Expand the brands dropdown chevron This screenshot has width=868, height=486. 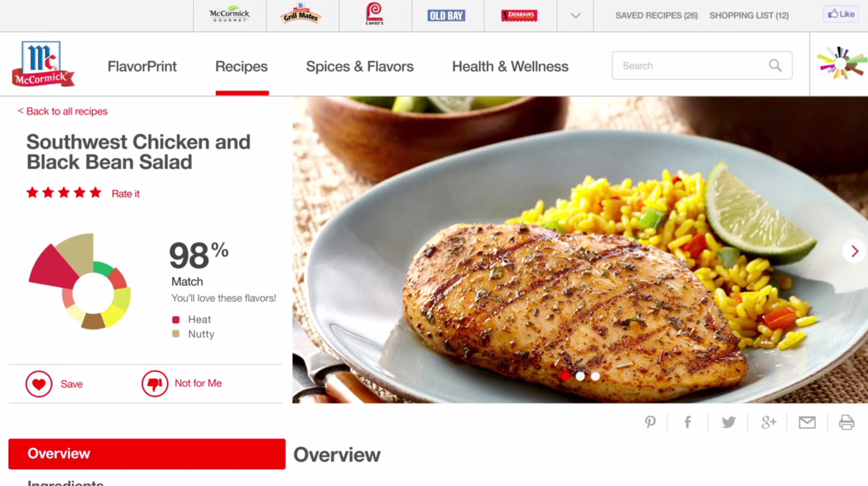tap(575, 16)
